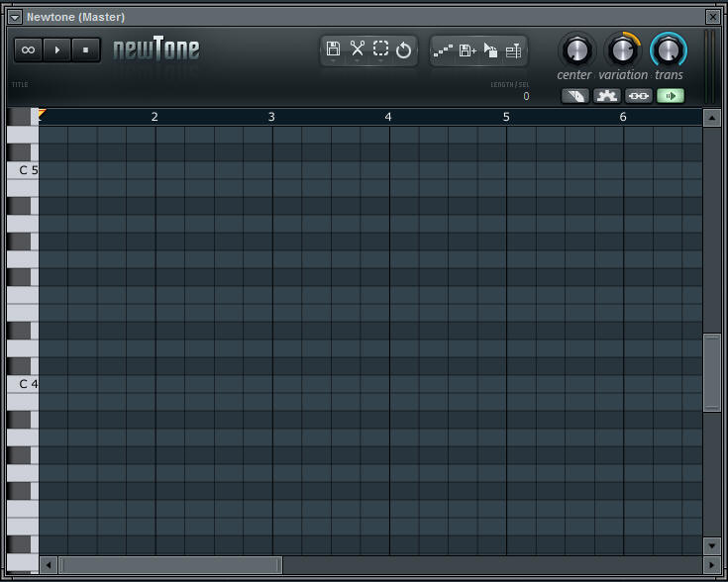Click the C 5 piano key
This screenshot has width=728, height=582.
(22, 170)
